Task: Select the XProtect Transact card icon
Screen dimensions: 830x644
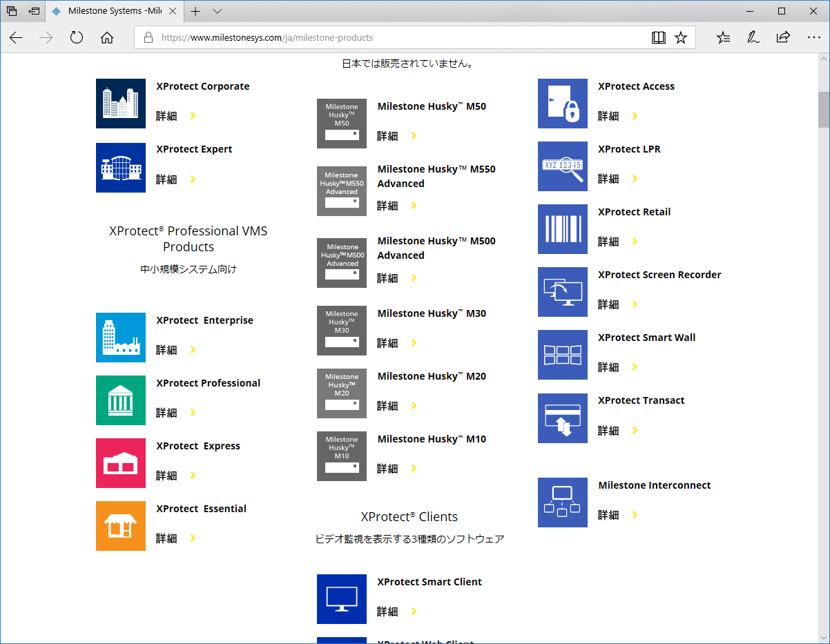Action: point(563,418)
